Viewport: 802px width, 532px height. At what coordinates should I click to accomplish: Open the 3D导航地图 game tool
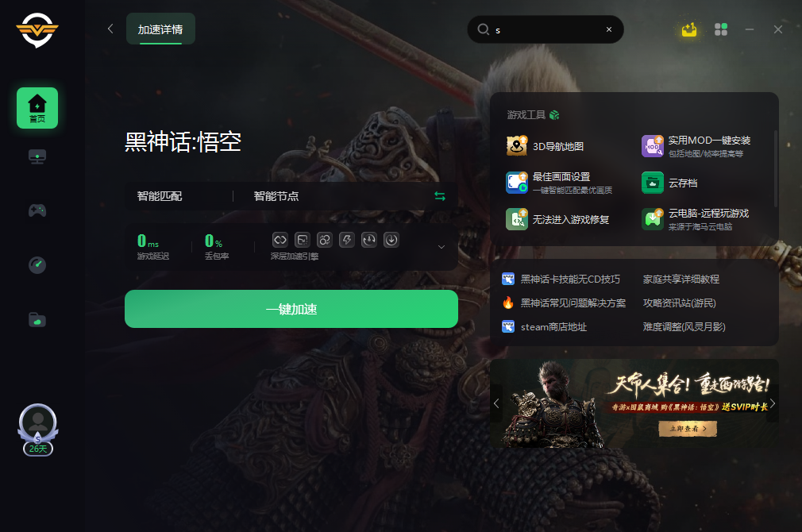(546, 146)
